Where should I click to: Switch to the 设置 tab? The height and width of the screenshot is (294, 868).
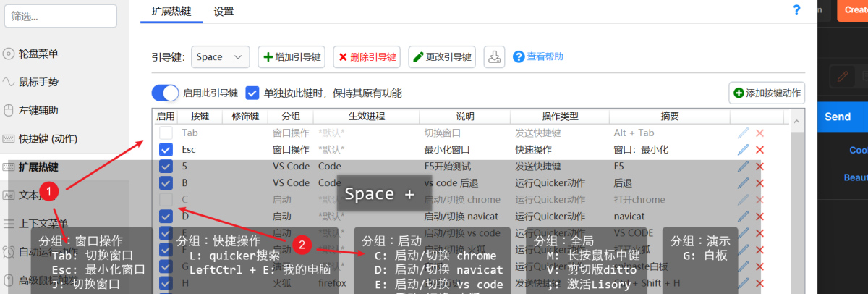[224, 11]
